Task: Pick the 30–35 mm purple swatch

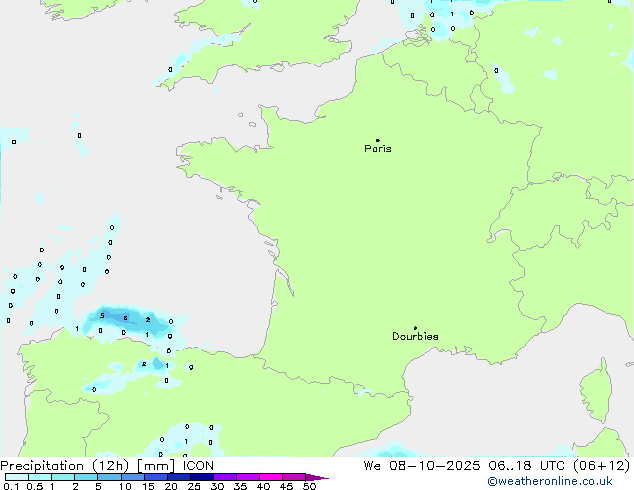Action: click(225, 477)
